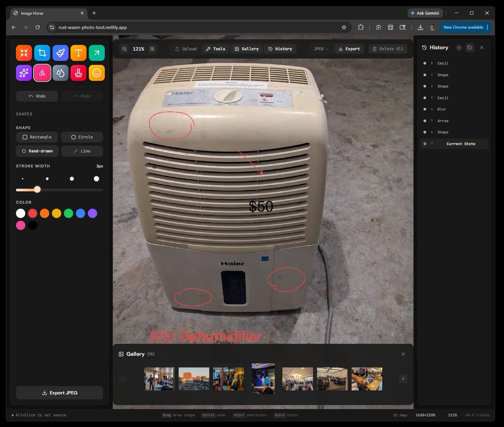
Task: Select the red Stamp tool
Action: [x=79, y=73]
